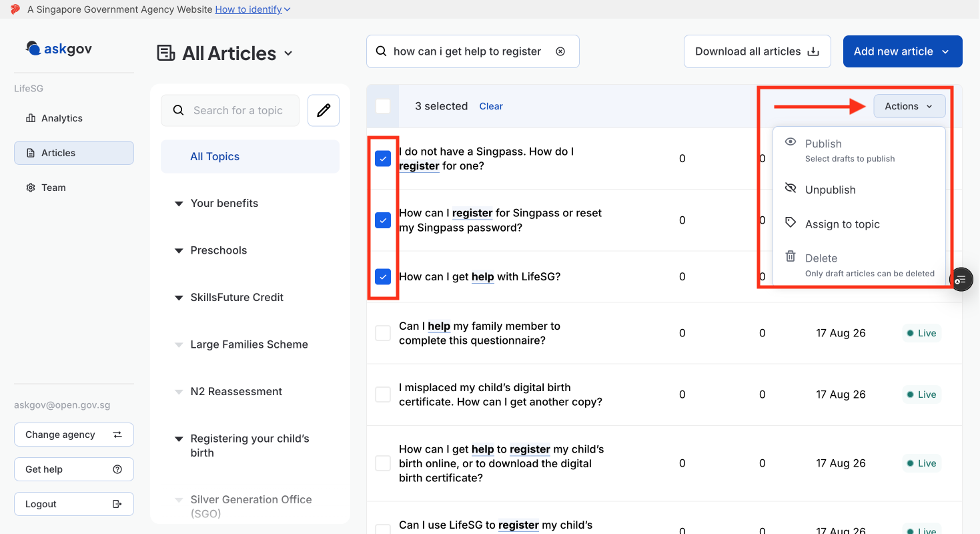Click the Clear selection link
The height and width of the screenshot is (534, 980).
coord(491,106)
